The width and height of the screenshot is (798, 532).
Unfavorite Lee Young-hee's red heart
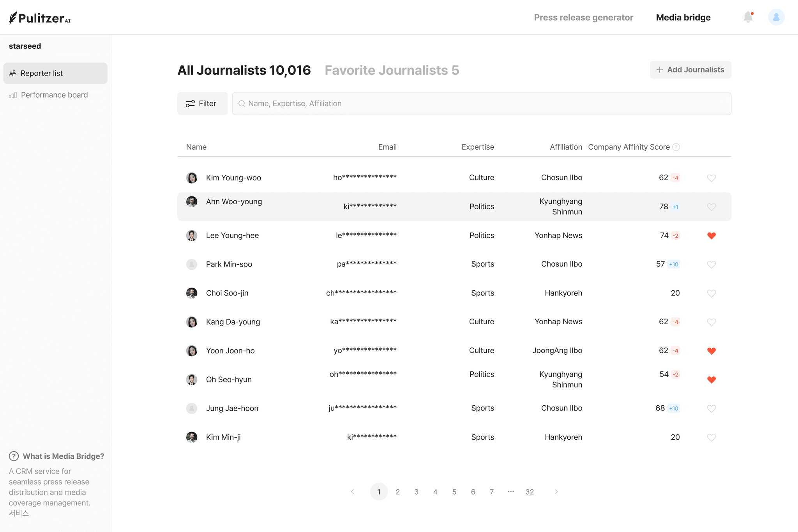coord(711,235)
